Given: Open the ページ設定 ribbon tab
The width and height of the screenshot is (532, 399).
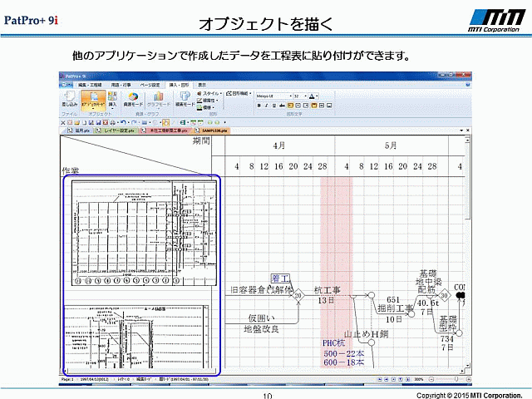Looking at the screenshot, I should coord(150,85).
